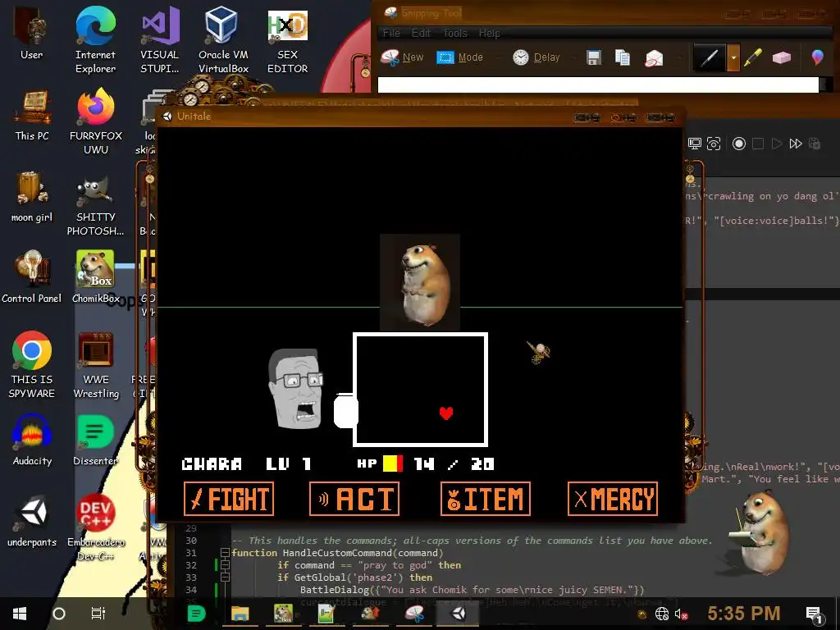Viewport: 840px width, 630px height.
Task: Open the GIMP desktop icon
Action: pos(95,206)
